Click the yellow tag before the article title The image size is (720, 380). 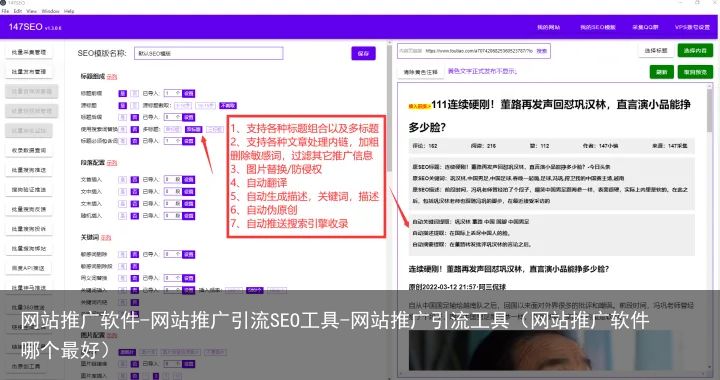[x=419, y=106]
